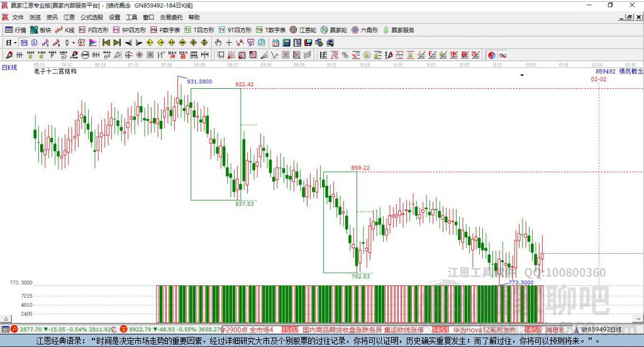Open the 交易委托 menu
This screenshot has width=644, height=347.
pyautogui.click(x=171, y=17)
